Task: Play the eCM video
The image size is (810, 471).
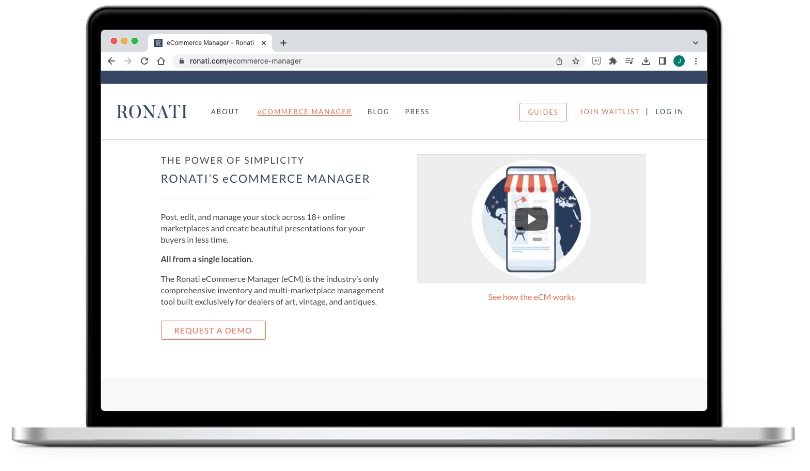Action: (531, 219)
